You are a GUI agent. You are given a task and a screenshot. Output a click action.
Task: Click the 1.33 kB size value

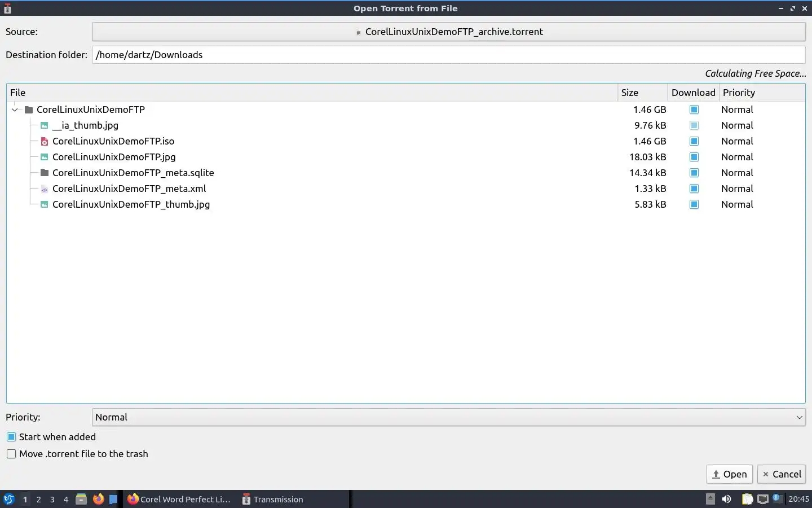(x=650, y=189)
